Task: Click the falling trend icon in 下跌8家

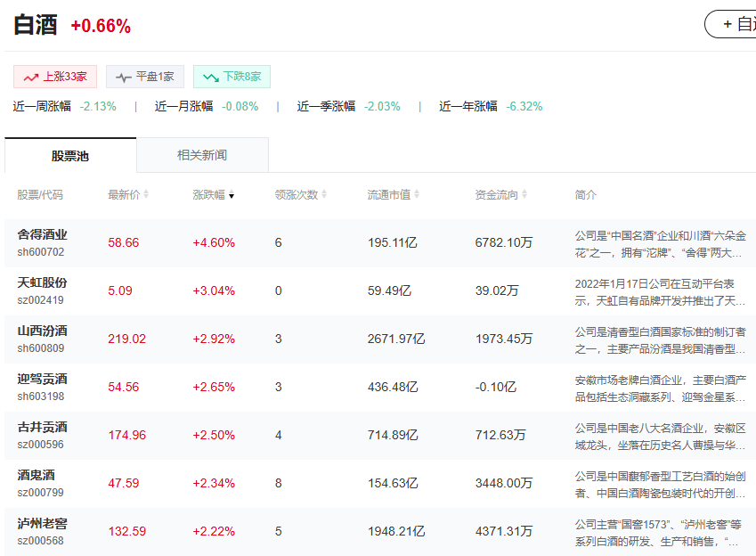Action: [x=211, y=78]
